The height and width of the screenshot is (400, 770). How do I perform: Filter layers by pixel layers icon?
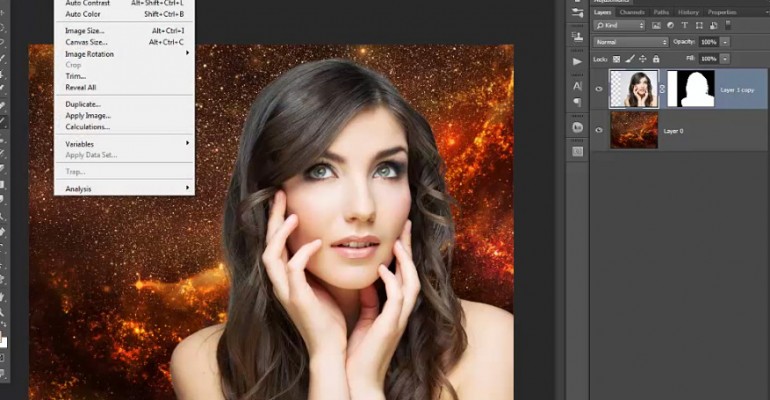point(656,26)
